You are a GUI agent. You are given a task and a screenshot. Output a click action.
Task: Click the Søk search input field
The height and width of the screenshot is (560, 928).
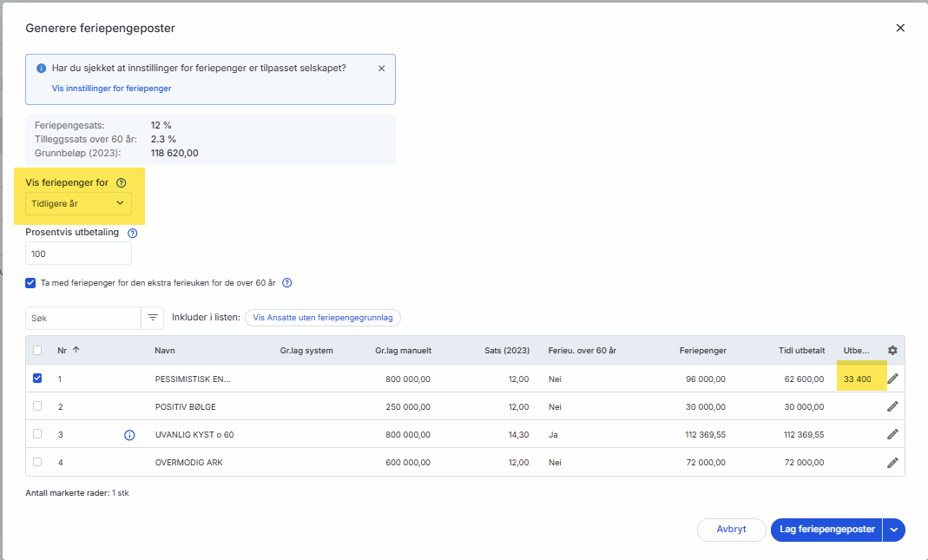[x=82, y=318]
